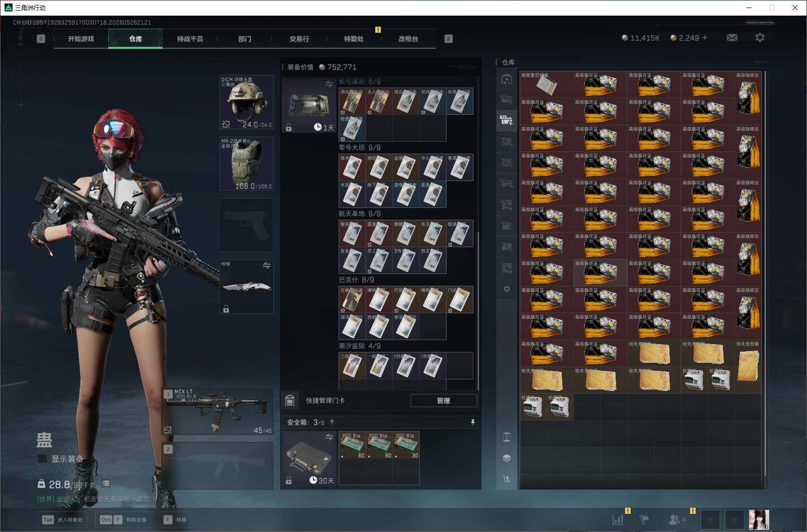Click the 进入特勤处 Tab shortcut button
The image size is (807, 532).
tap(63, 519)
